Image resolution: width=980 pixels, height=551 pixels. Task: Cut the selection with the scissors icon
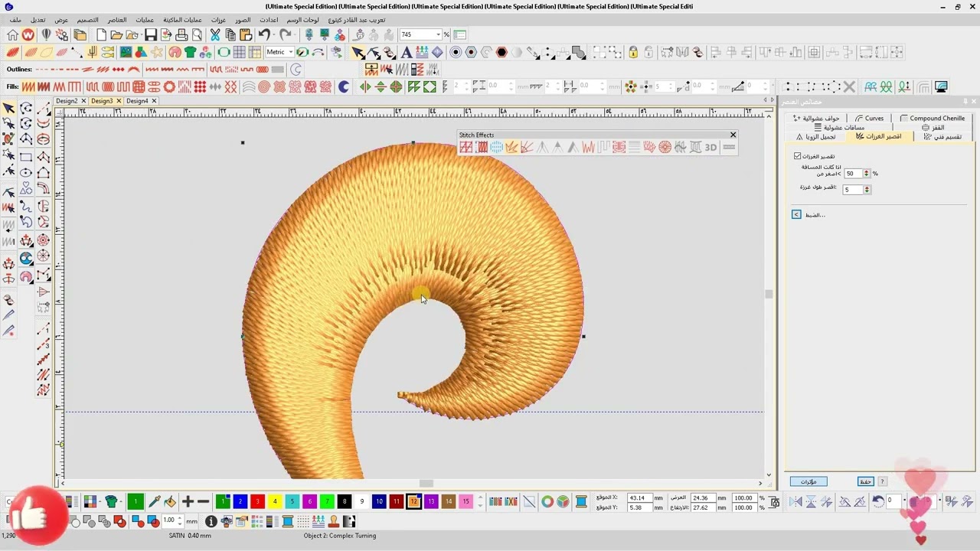(215, 35)
